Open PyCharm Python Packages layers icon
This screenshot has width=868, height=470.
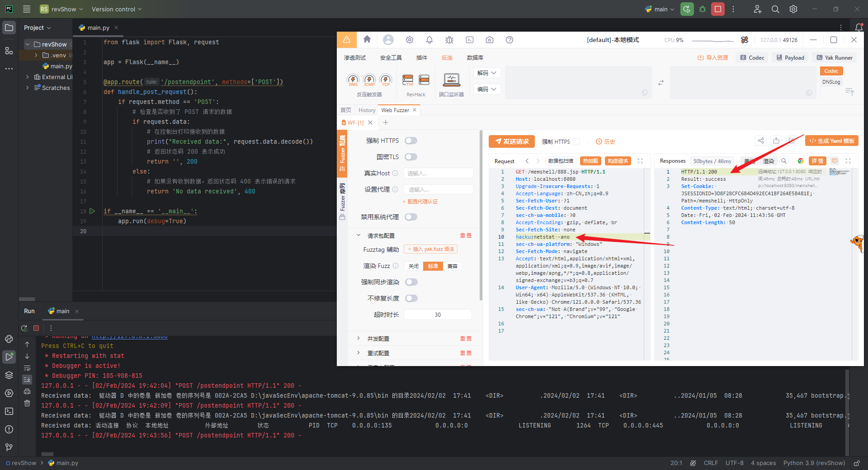[x=9, y=375]
